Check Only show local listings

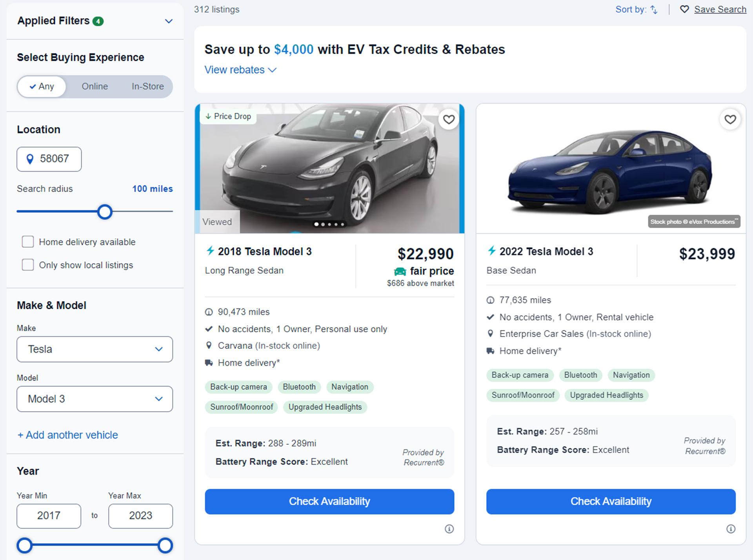pyautogui.click(x=28, y=265)
